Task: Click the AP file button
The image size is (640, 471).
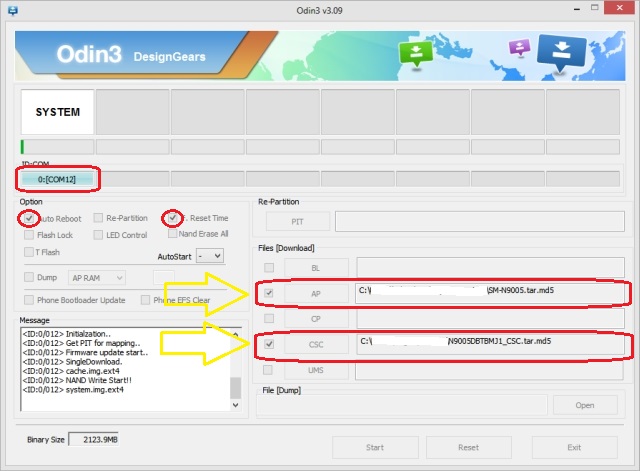Action: pos(316,293)
